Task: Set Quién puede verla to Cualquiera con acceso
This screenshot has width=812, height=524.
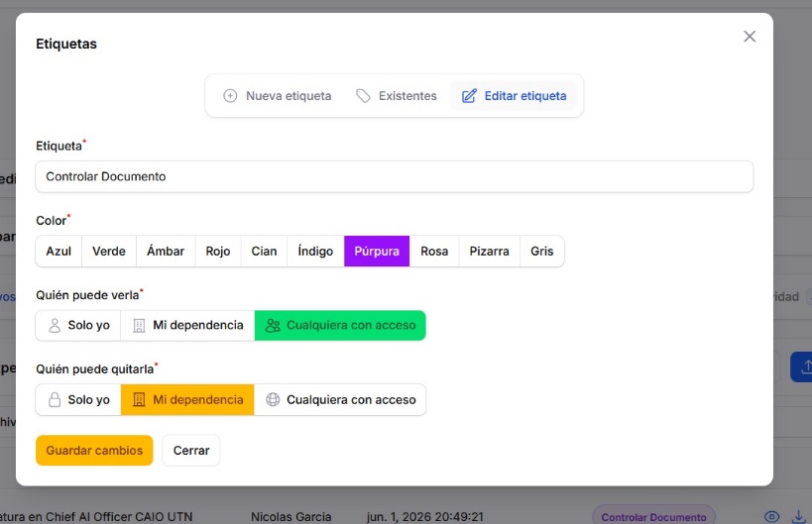Action: (x=340, y=325)
